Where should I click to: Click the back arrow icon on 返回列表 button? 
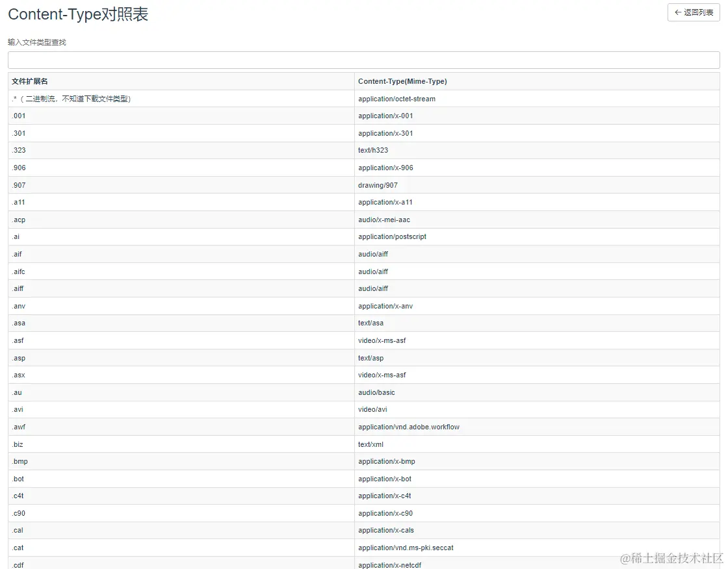pyautogui.click(x=678, y=12)
